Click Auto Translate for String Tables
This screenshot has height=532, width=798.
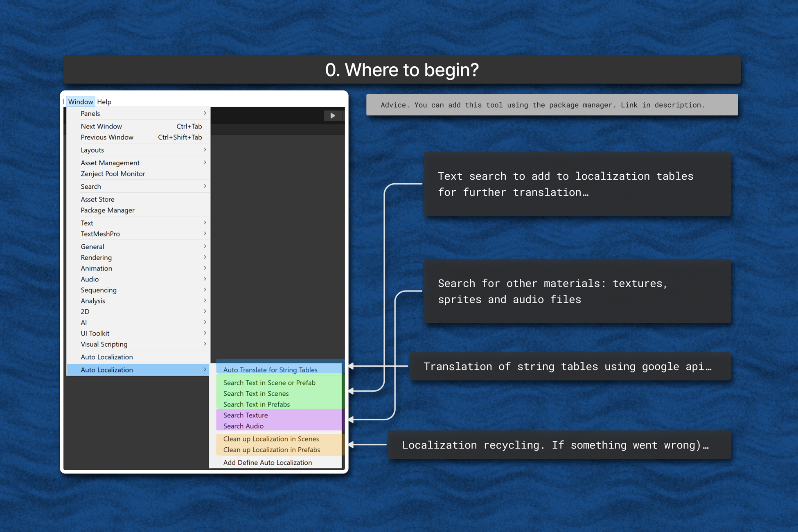(270, 370)
